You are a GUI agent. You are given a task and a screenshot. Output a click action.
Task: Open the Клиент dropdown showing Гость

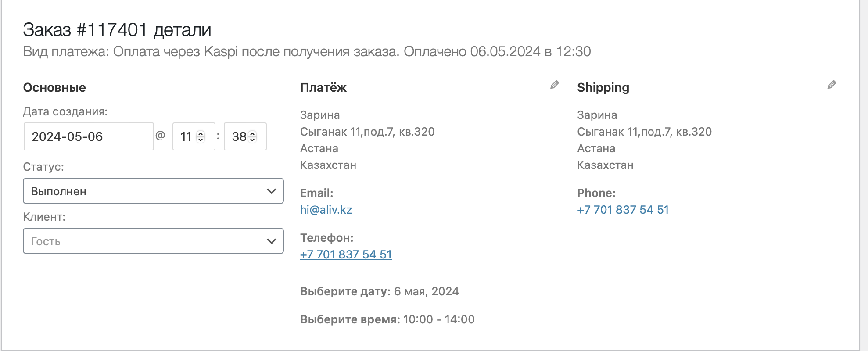153,241
